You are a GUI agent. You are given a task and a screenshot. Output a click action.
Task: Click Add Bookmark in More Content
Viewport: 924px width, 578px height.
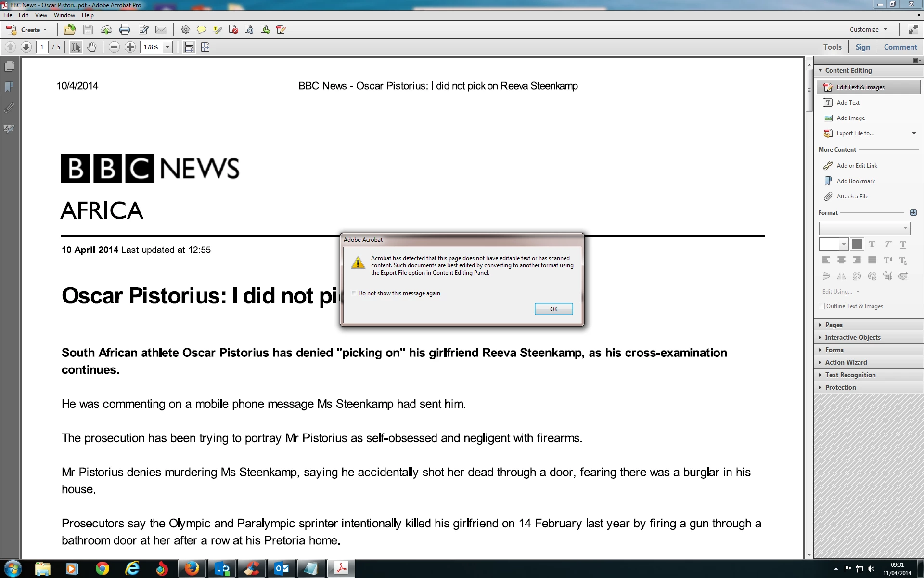(855, 181)
